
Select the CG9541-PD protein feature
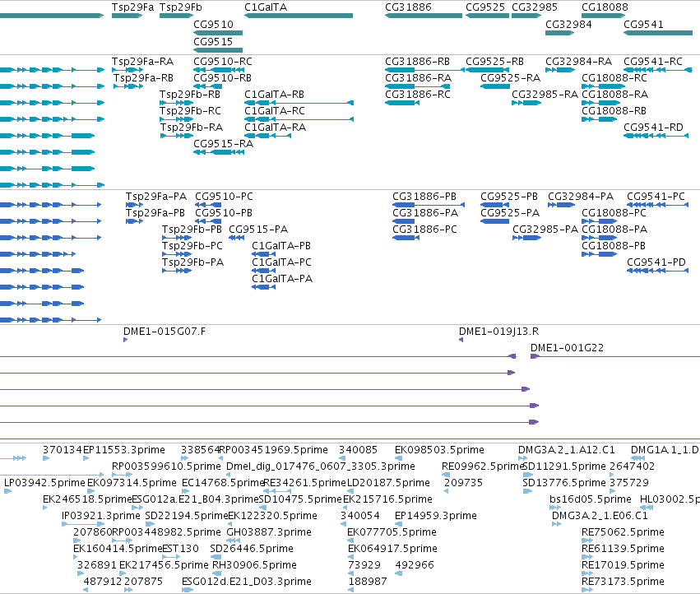pos(657,271)
